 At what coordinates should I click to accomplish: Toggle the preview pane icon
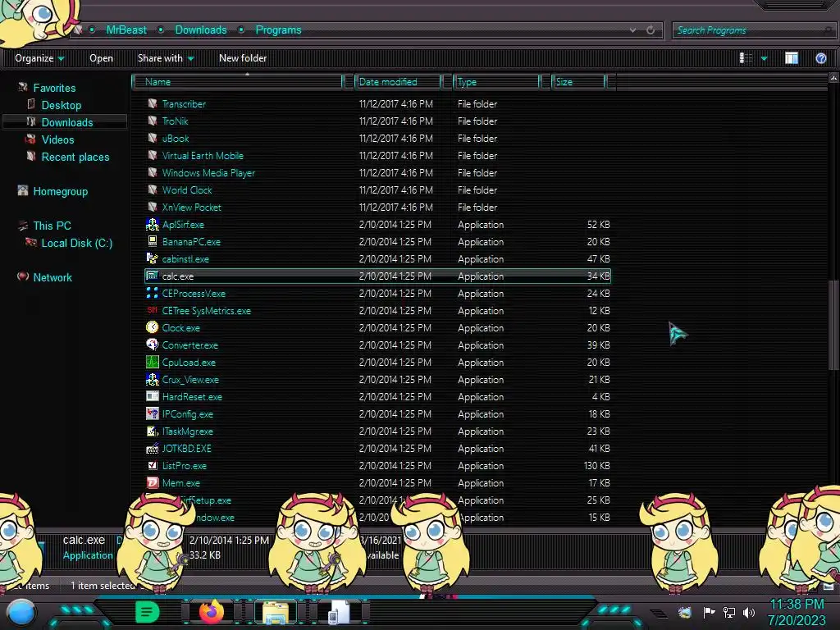pyautogui.click(x=792, y=58)
